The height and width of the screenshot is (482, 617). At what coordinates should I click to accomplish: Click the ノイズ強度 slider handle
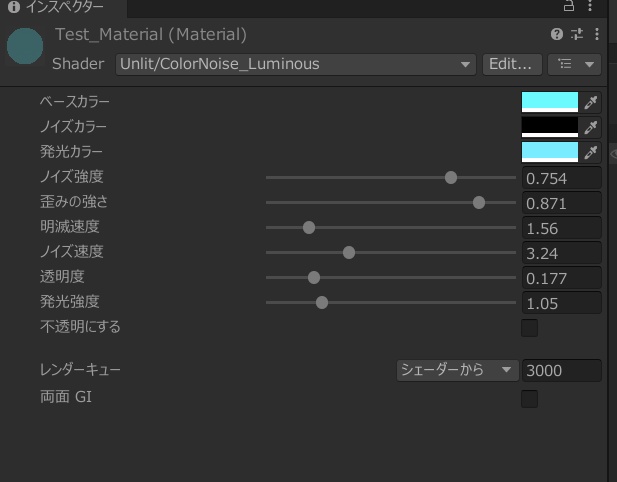coord(451,177)
